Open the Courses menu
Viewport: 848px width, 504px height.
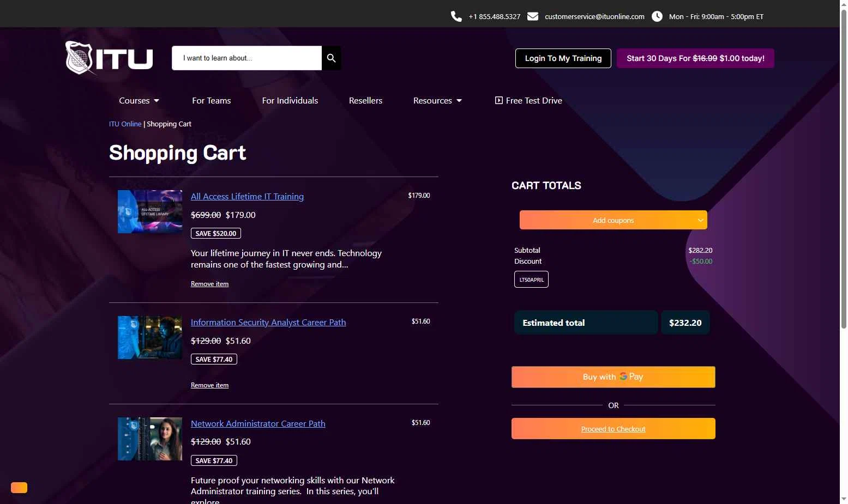pyautogui.click(x=139, y=100)
